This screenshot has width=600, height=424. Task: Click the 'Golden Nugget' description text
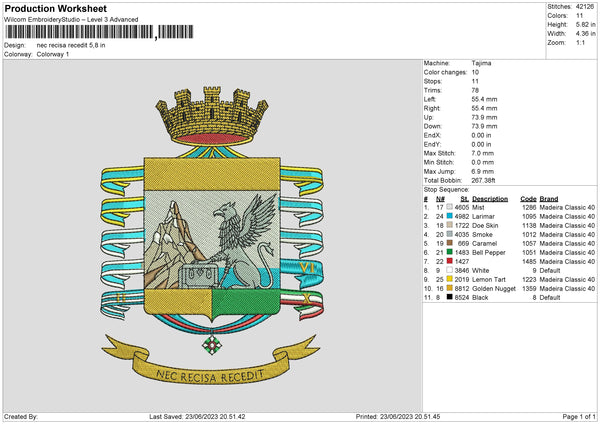point(494,289)
